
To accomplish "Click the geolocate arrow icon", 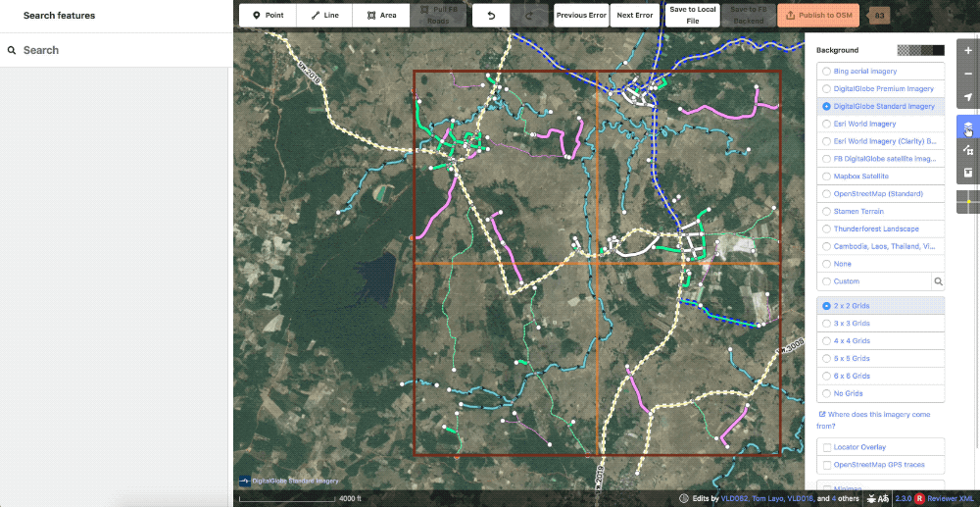I will 968,97.
